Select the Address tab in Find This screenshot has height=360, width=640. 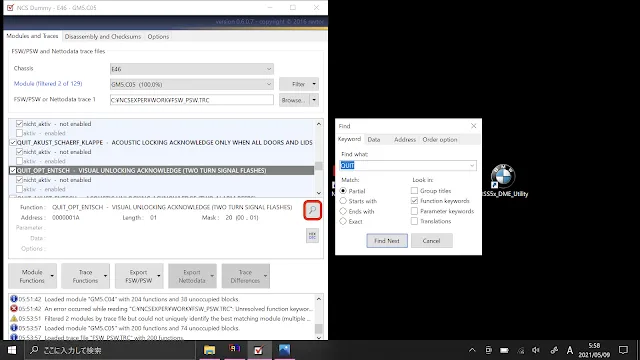click(x=404, y=140)
